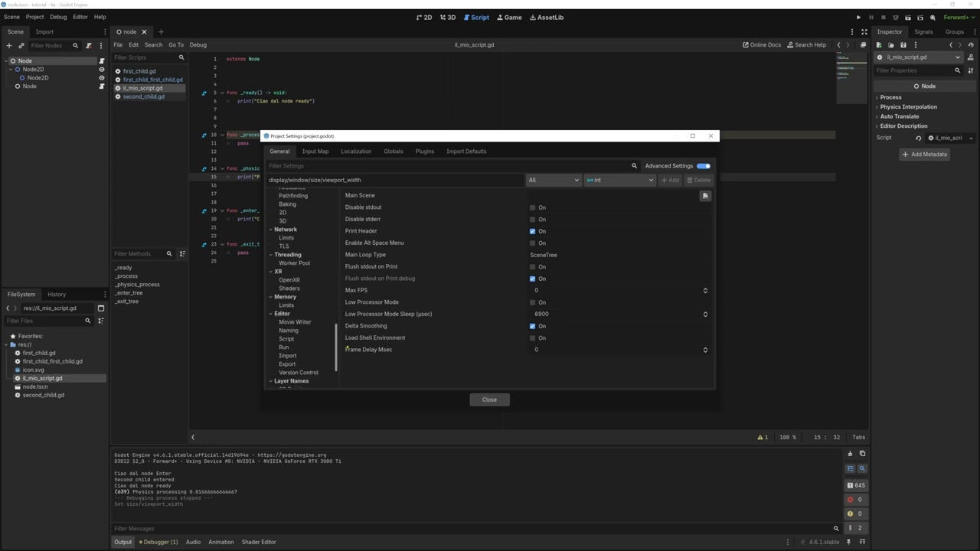980x551 pixels.
Task: Click the Max FPS value stepper
Action: coord(705,291)
